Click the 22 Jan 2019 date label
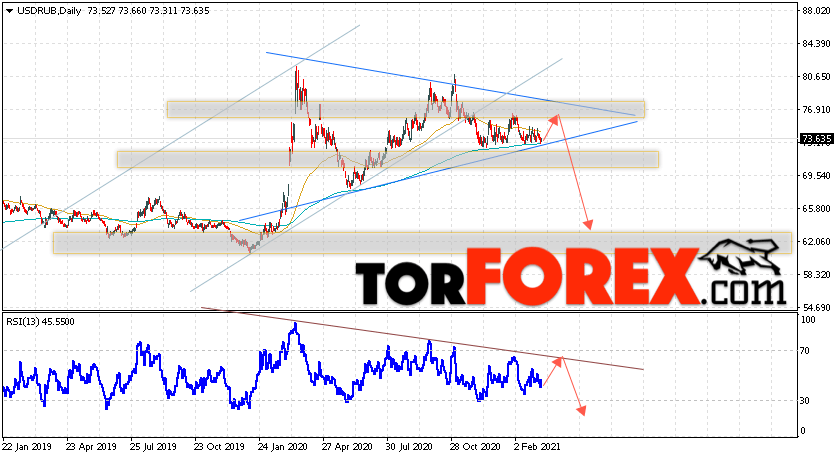Image resolution: width=838 pixels, height=458 pixels. point(27,447)
